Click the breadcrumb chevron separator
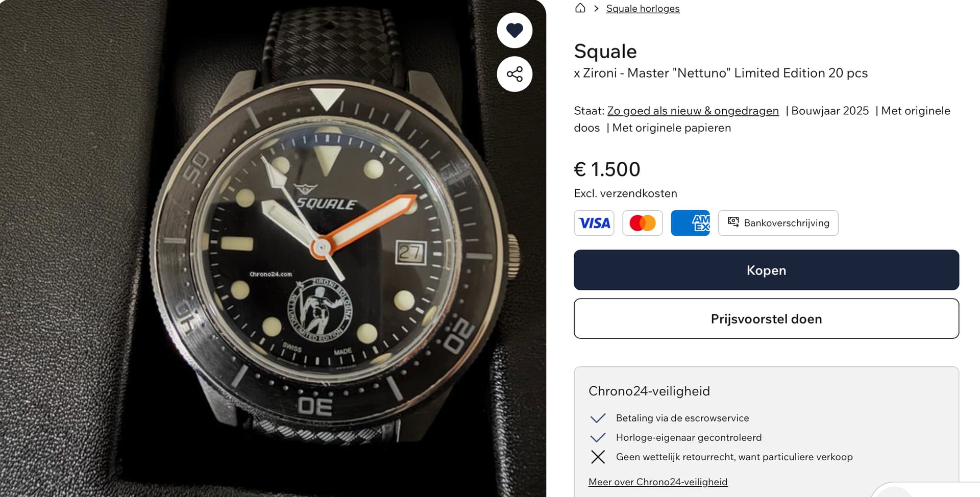Image resolution: width=980 pixels, height=497 pixels. [596, 9]
